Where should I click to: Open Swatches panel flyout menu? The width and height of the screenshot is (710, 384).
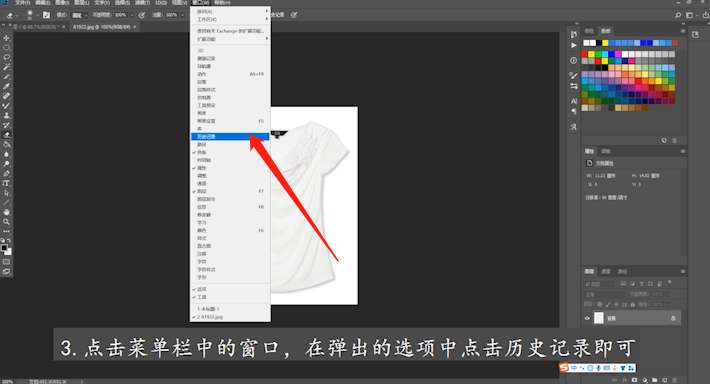(x=682, y=31)
